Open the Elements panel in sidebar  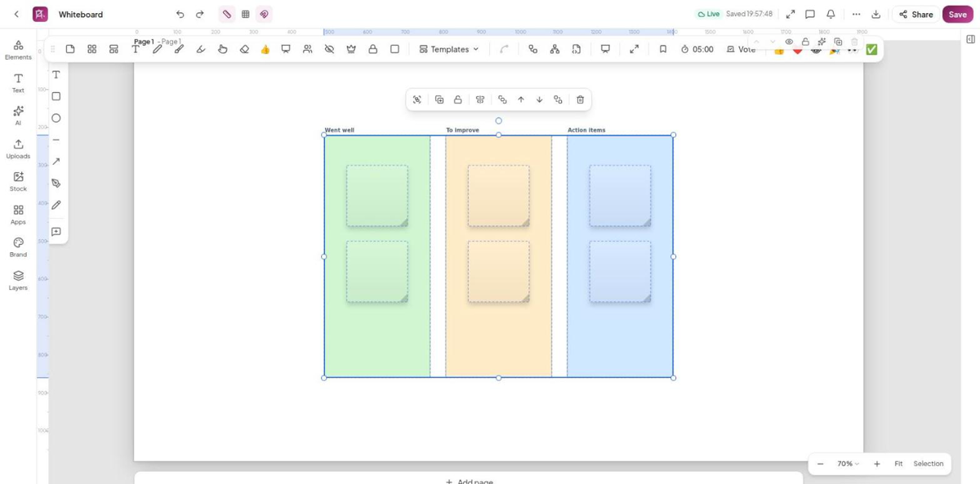[18, 49]
